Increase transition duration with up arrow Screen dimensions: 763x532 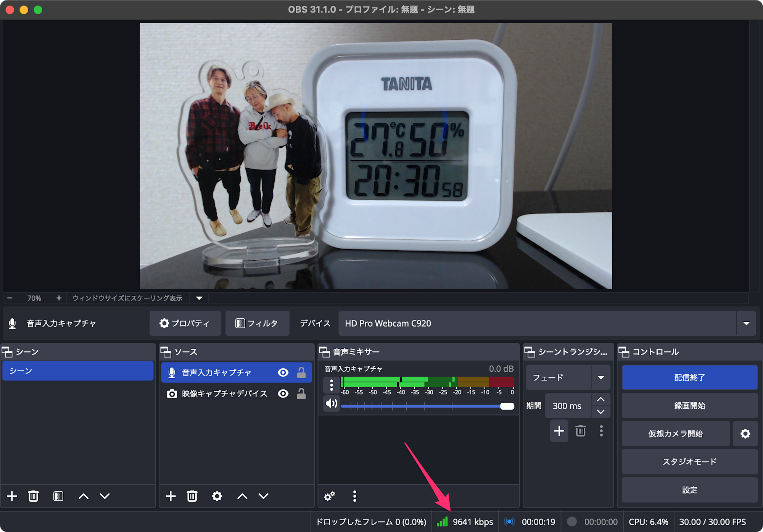click(x=601, y=399)
